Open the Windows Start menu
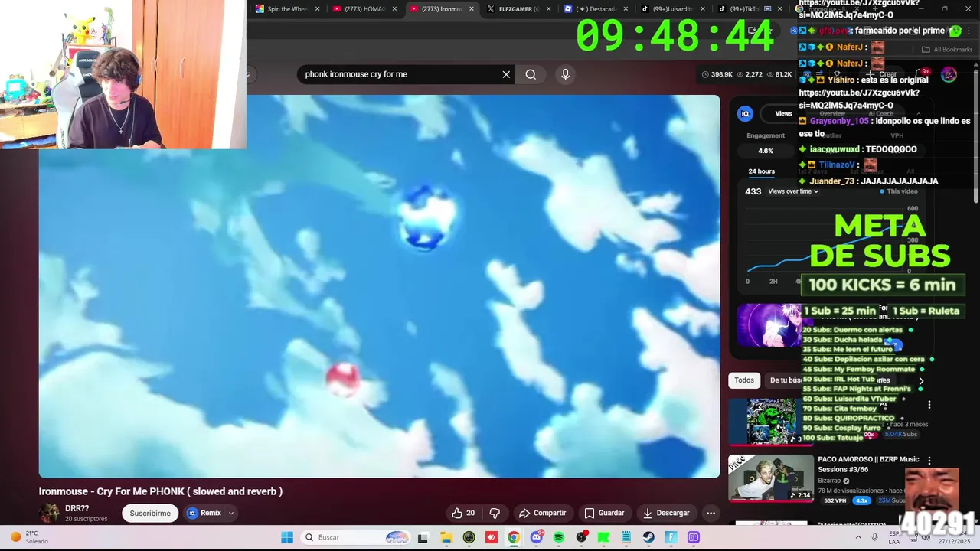This screenshot has height=551, width=980. click(287, 537)
